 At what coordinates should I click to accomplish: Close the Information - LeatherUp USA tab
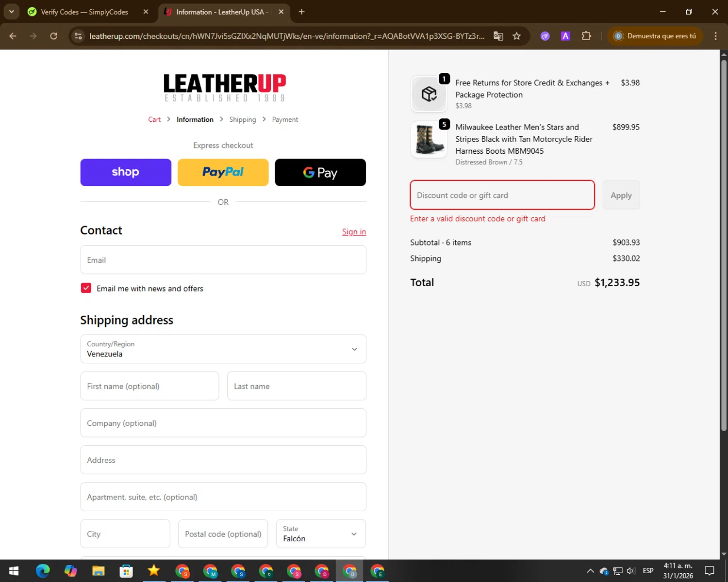click(281, 12)
